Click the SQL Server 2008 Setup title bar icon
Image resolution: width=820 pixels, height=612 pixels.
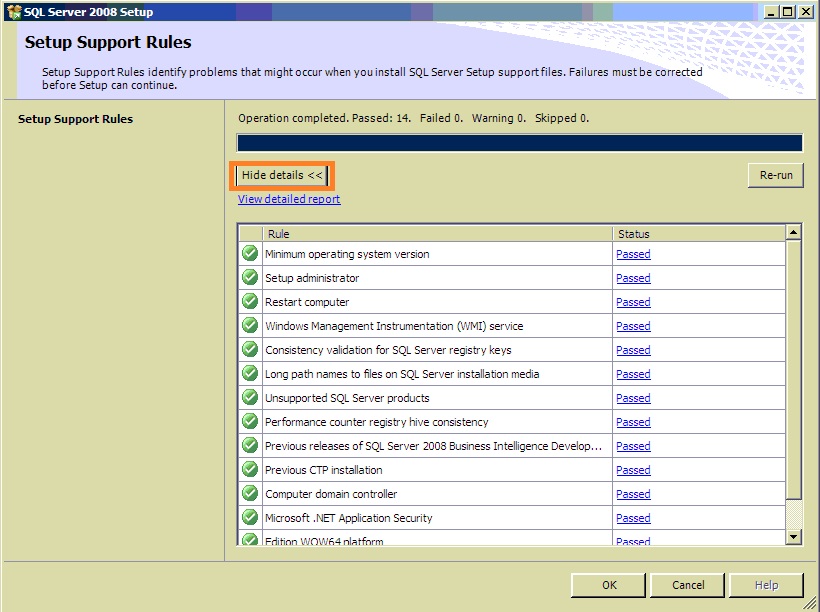tap(14, 12)
